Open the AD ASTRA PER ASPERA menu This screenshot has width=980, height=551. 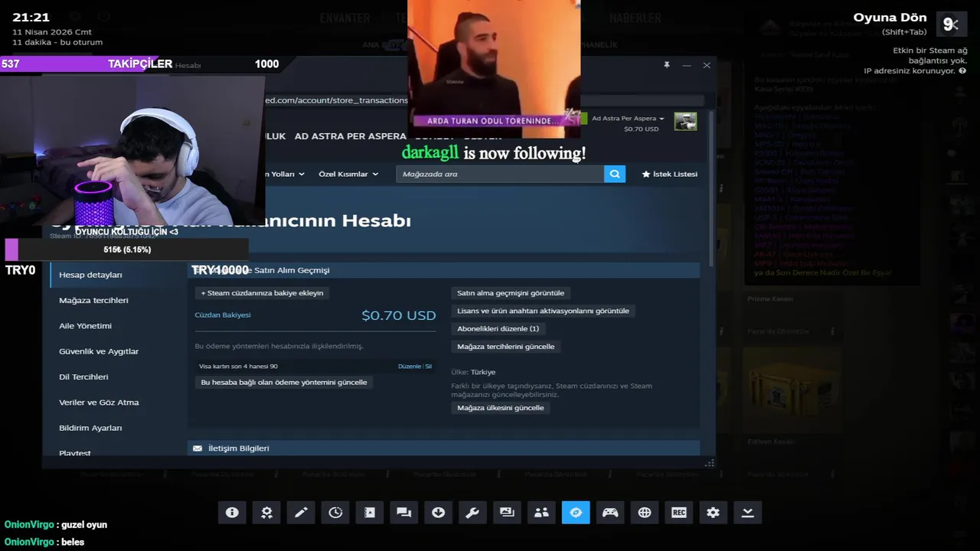[350, 136]
